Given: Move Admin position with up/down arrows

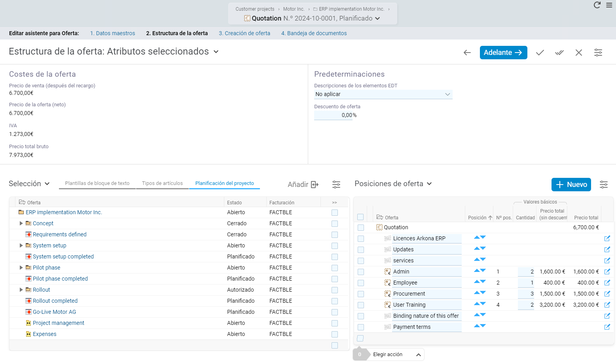Looking at the screenshot, I should (x=480, y=271).
